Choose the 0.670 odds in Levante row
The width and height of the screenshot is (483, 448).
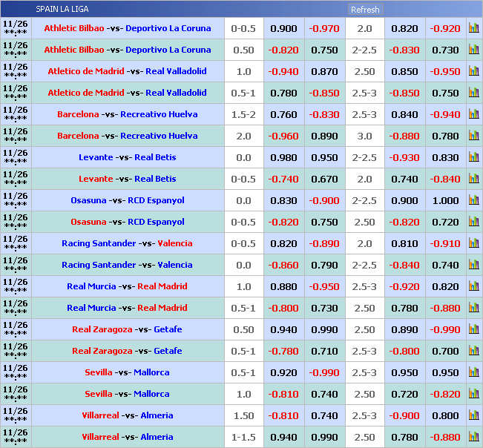tap(323, 179)
